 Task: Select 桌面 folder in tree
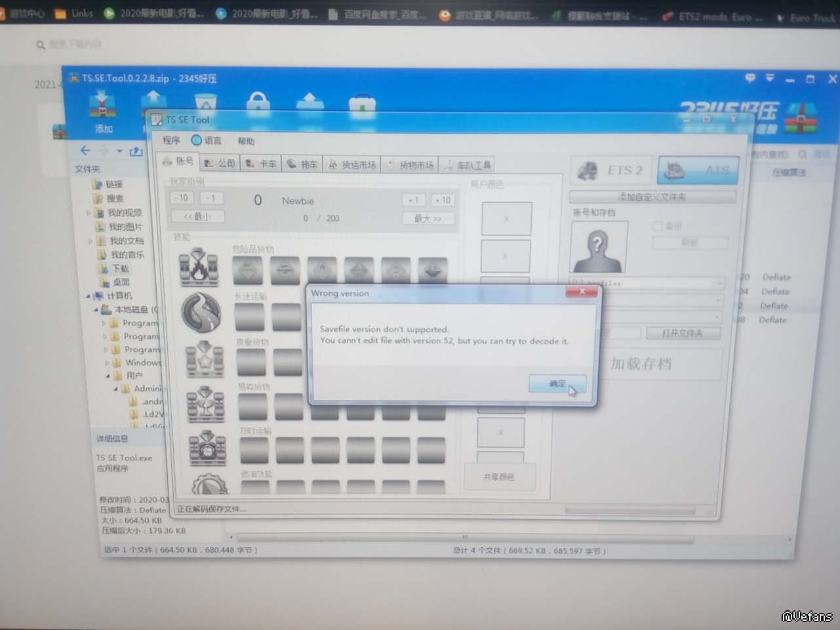121,283
